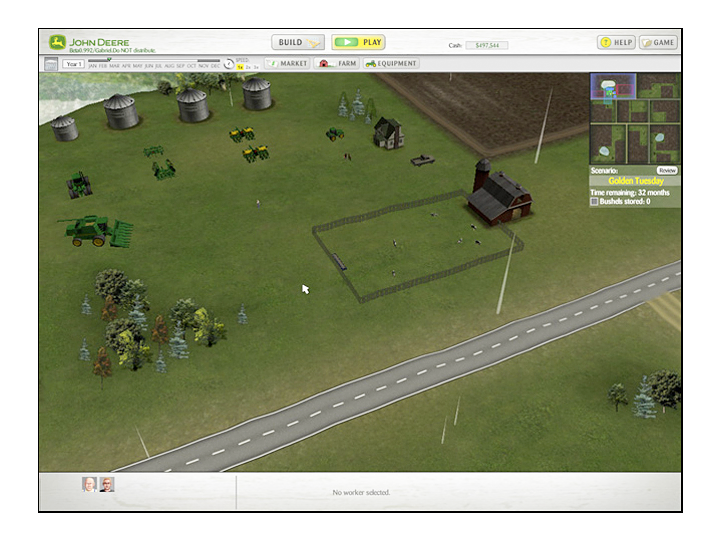Select the silo nearest the pine trees
Viewport: 720px width, 540px height.
(x=257, y=94)
